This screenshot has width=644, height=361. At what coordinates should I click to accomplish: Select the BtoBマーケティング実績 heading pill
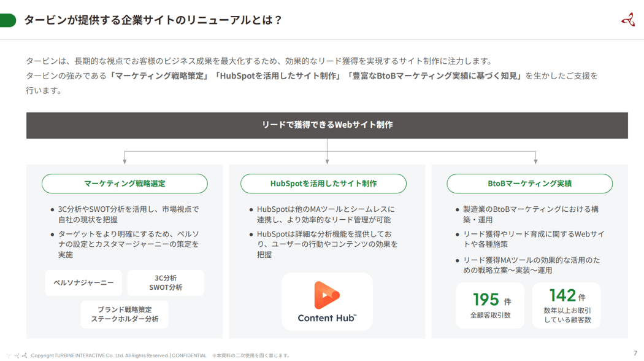(x=529, y=184)
